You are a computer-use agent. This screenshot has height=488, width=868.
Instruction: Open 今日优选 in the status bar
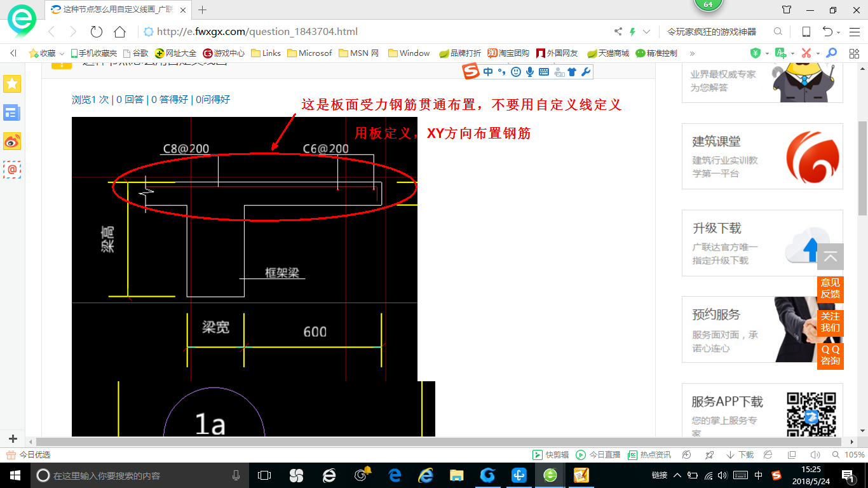click(x=28, y=455)
